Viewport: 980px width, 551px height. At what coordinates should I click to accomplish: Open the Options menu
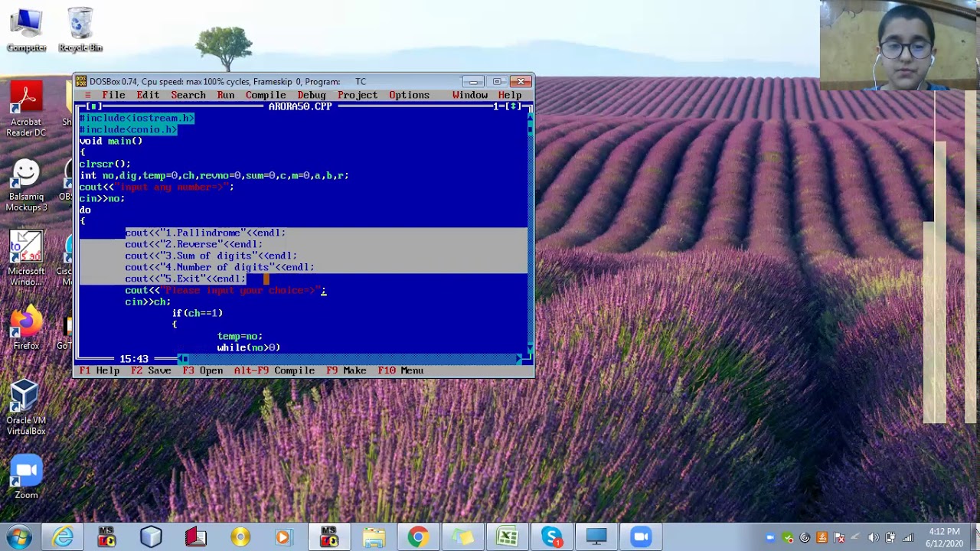click(x=409, y=95)
